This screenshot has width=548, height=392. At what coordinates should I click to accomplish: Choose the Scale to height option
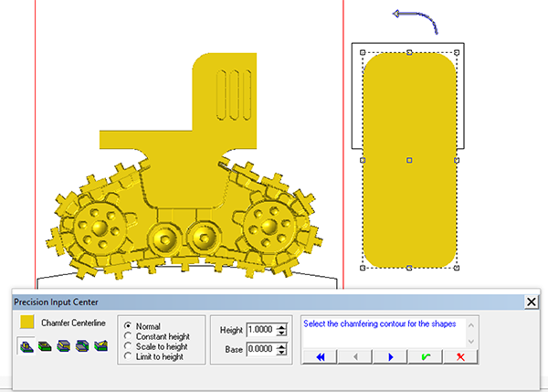[155, 346]
